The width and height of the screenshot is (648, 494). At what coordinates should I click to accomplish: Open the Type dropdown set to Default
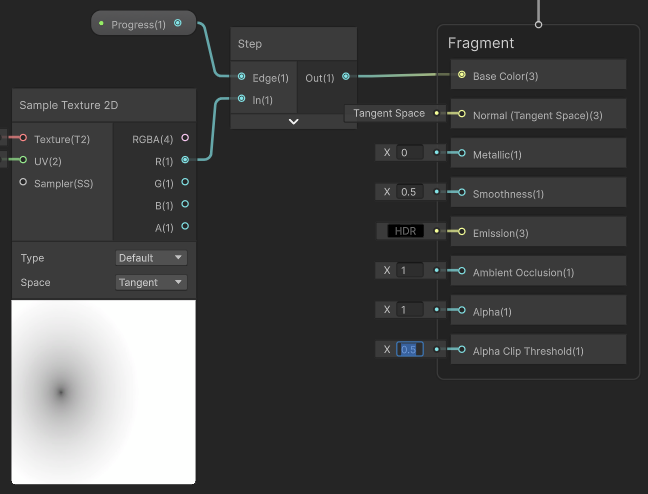coord(151,258)
